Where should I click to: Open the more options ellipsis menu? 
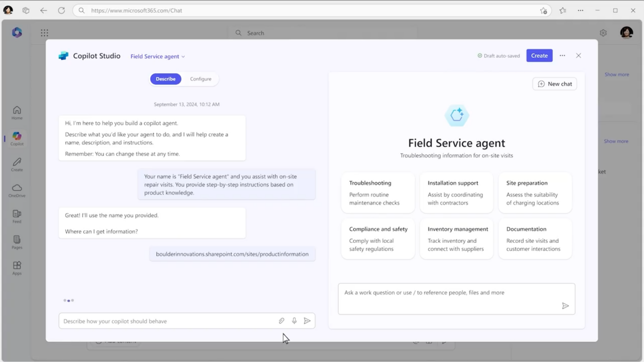[x=562, y=56]
